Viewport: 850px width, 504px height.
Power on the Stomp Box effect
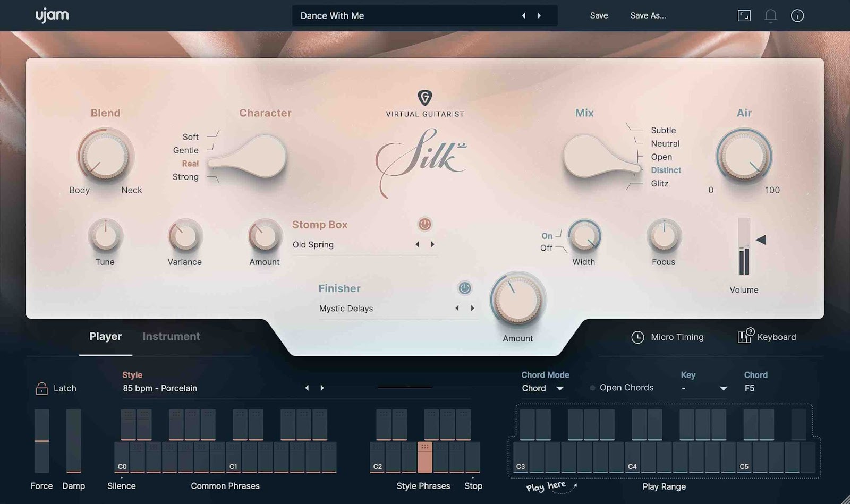pyautogui.click(x=424, y=225)
